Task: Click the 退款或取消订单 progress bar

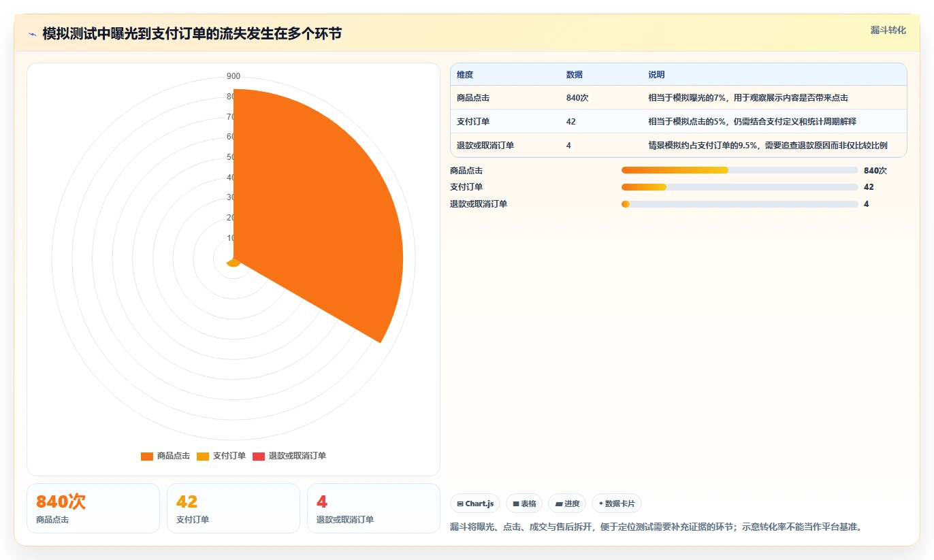Action: (739, 204)
